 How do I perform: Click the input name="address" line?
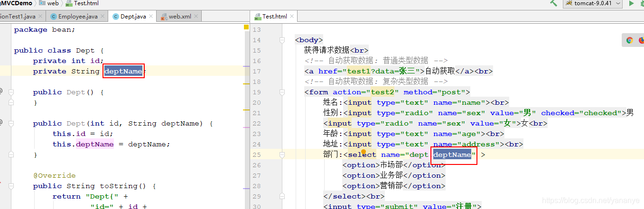423,144
